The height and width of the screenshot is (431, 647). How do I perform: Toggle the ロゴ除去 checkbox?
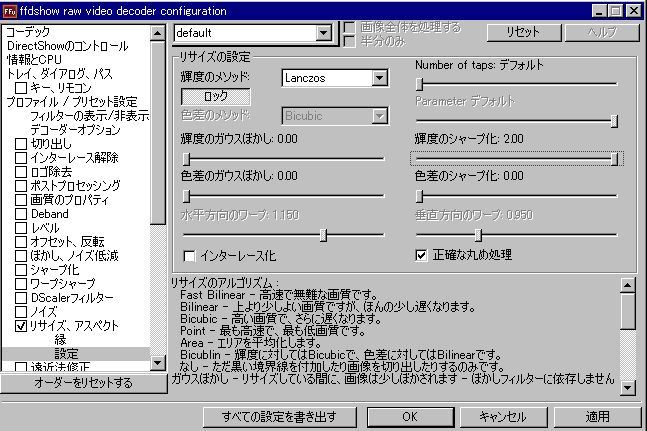[21, 172]
